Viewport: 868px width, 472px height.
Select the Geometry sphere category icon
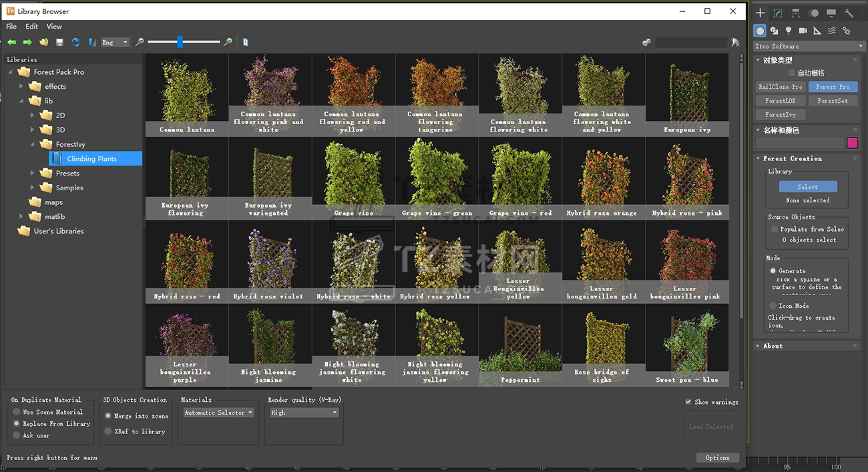760,31
